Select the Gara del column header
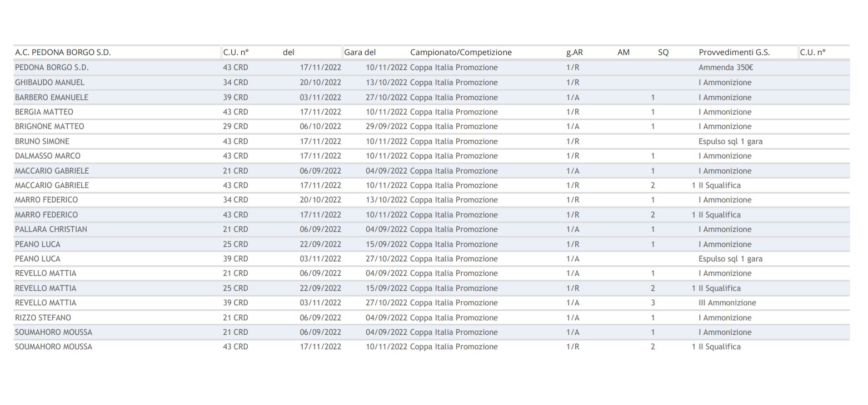 pos(360,53)
